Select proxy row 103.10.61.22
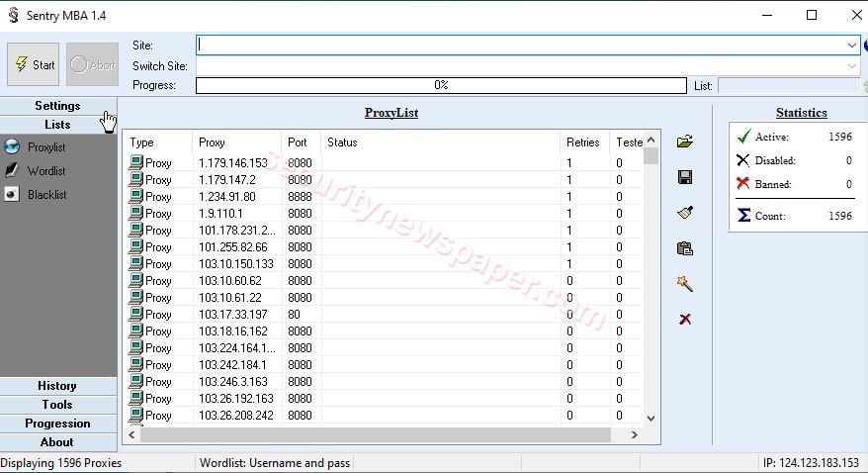Screen dimensions: 868x473 383,298
